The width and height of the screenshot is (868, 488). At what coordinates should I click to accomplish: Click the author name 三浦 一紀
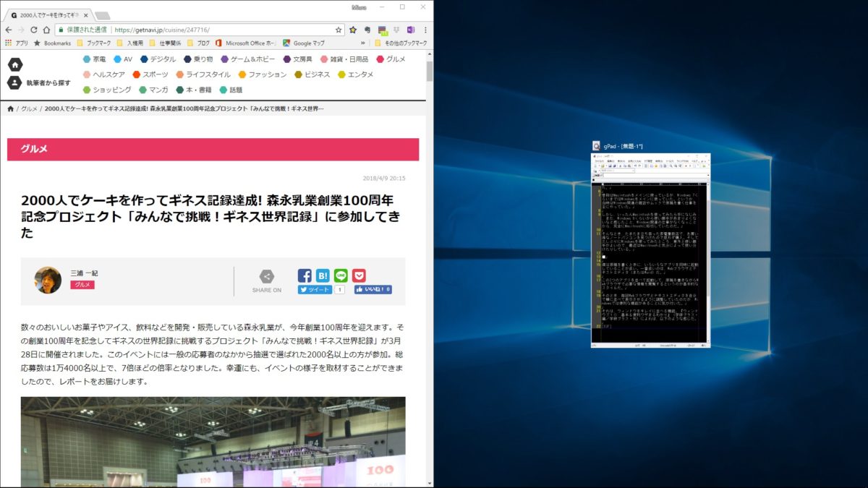tap(82, 273)
